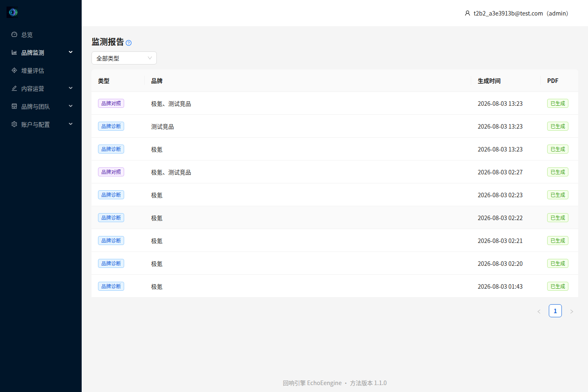Viewport: 588px width, 392px height.
Task: Open the 全部类型 filter dropdown
Action: click(x=124, y=58)
